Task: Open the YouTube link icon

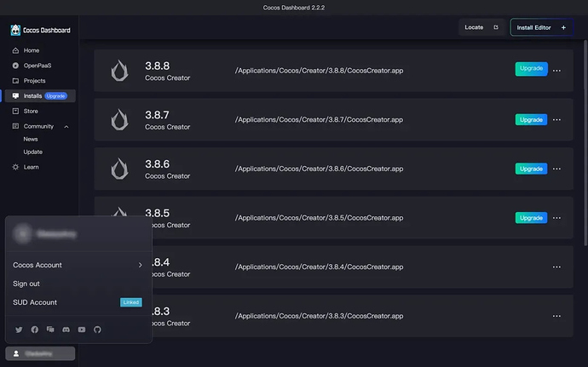Action: click(x=82, y=330)
